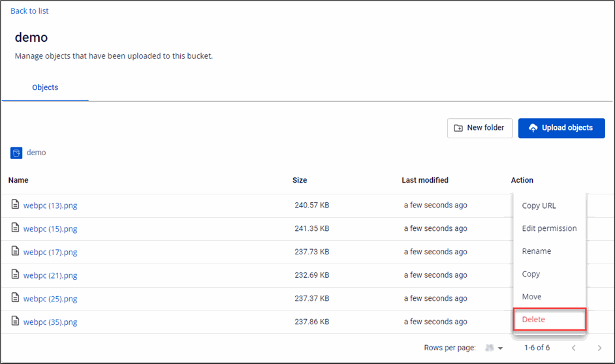Click file icon beside webpc (17).png
The height and width of the screenshot is (364, 615).
(x=15, y=250)
